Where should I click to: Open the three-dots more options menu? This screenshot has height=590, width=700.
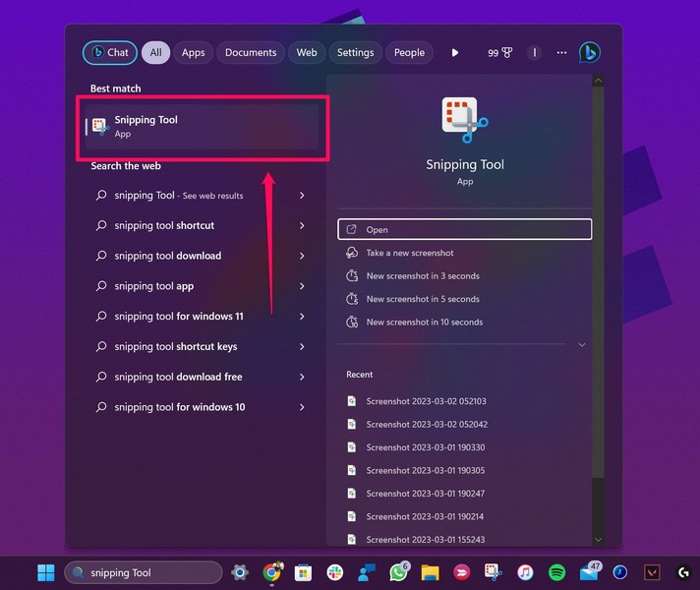[561, 53]
